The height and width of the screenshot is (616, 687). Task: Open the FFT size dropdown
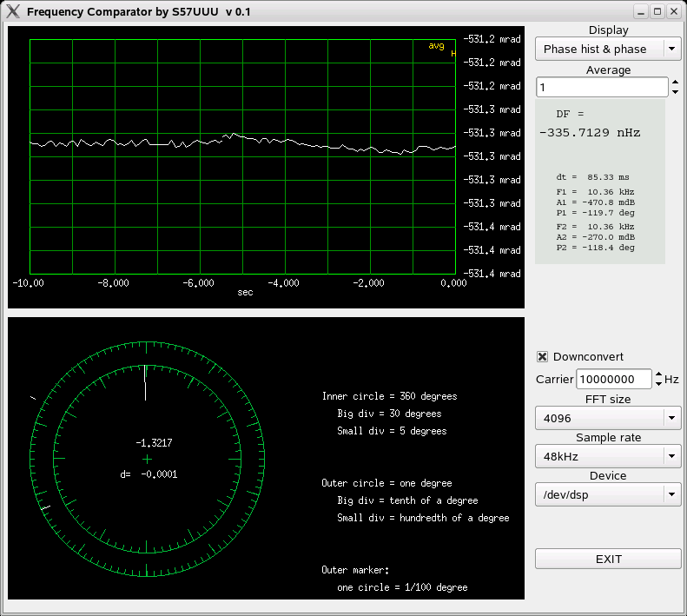608,418
